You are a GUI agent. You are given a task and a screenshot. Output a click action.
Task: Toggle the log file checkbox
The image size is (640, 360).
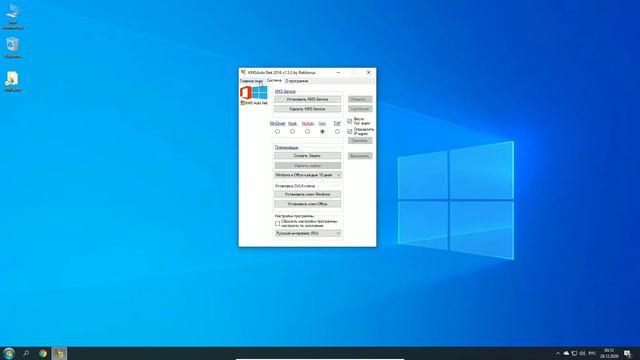(x=350, y=121)
